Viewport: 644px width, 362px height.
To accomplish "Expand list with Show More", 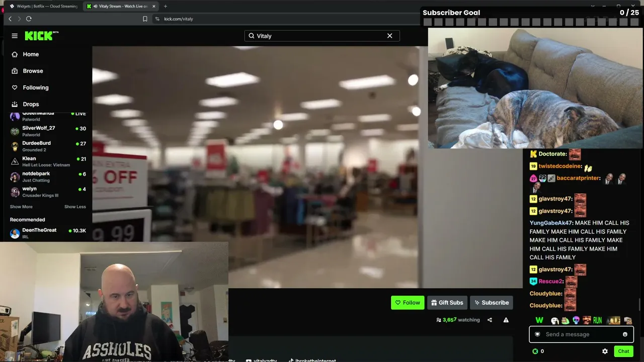I will click(21, 207).
